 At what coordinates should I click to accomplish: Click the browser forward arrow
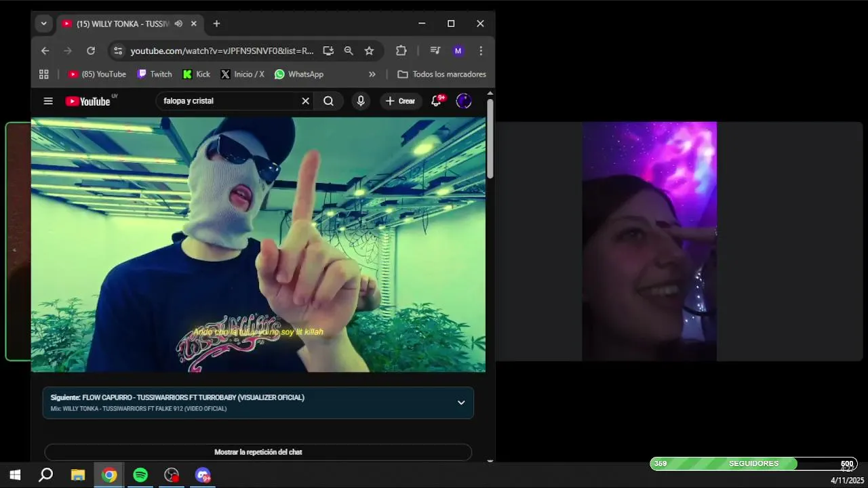[x=68, y=51]
